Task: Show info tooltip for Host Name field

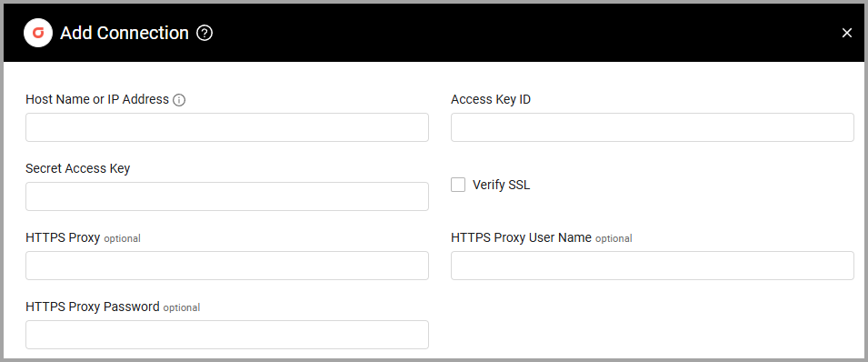Action: 179,100
